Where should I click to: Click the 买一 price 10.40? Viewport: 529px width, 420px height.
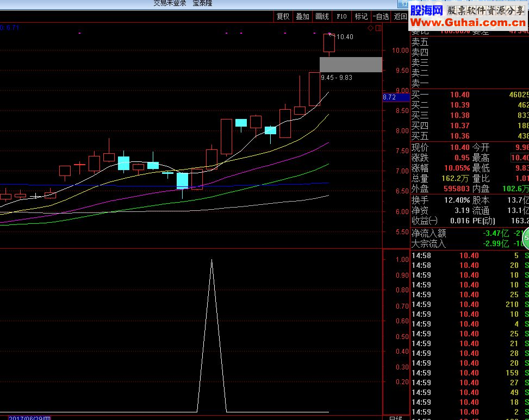tap(460, 95)
